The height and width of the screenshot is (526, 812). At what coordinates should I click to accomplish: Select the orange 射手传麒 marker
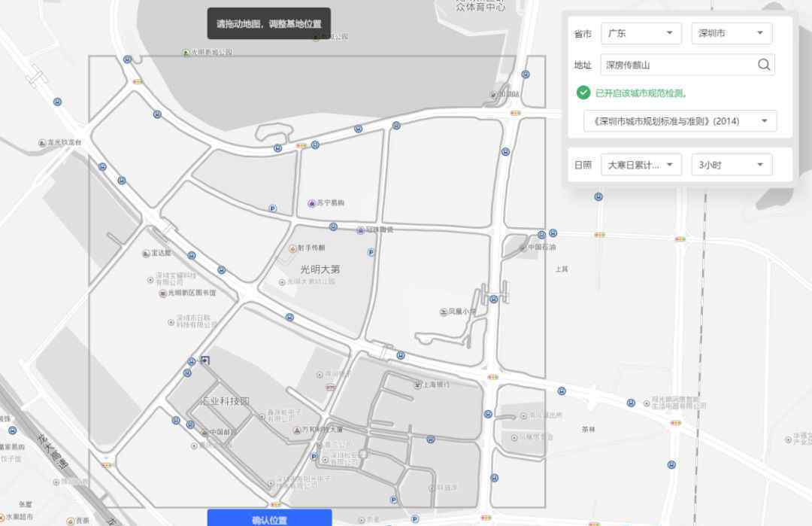tap(292, 249)
